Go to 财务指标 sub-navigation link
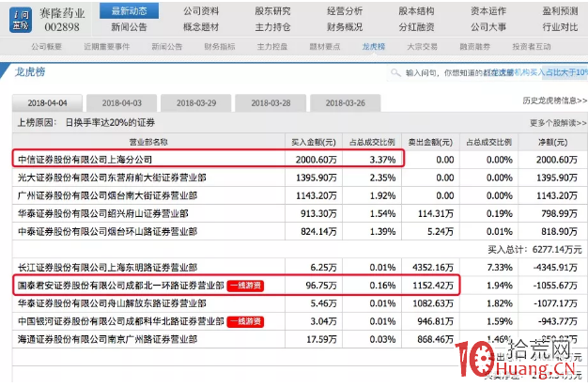Screen dimensions: 588x387 (x=220, y=47)
